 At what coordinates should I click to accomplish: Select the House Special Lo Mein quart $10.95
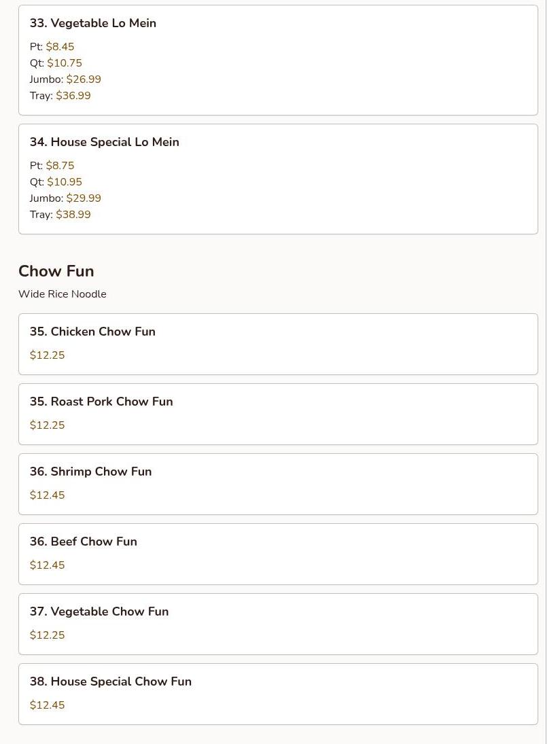click(x=64, y=181)
